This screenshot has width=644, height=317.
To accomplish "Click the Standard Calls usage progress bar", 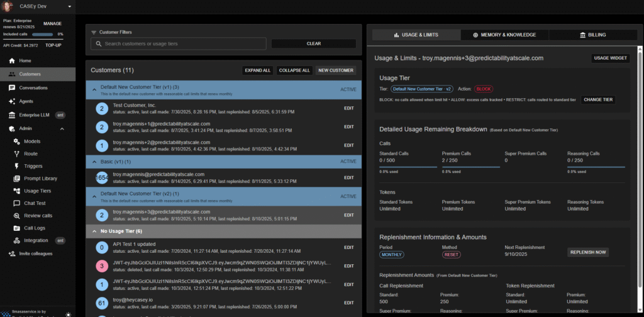I will click(x=408, y=167).
